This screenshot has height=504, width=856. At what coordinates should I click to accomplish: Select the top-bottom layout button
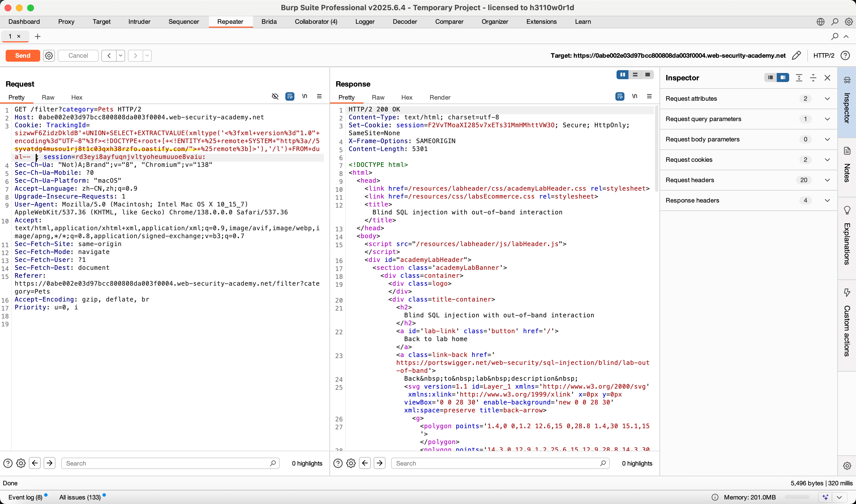[635, 75]
